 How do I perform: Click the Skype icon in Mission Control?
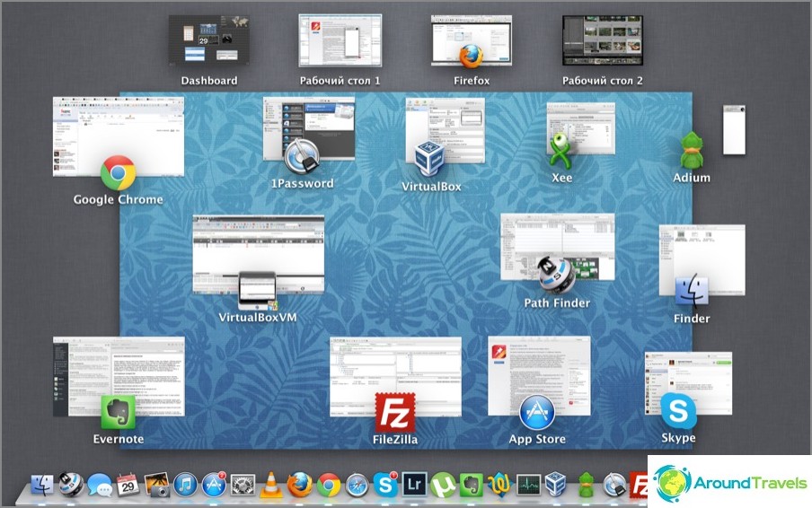[x=678, y=411]
